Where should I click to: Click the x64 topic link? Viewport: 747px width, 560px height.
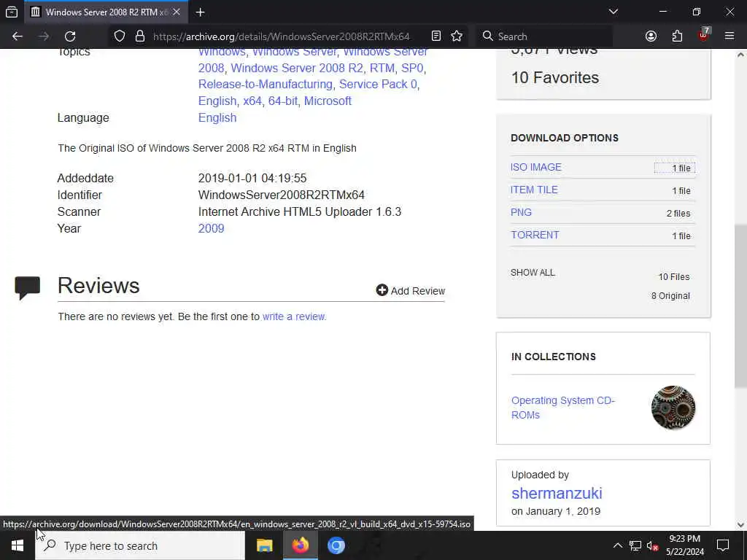(x=252, y=101)
